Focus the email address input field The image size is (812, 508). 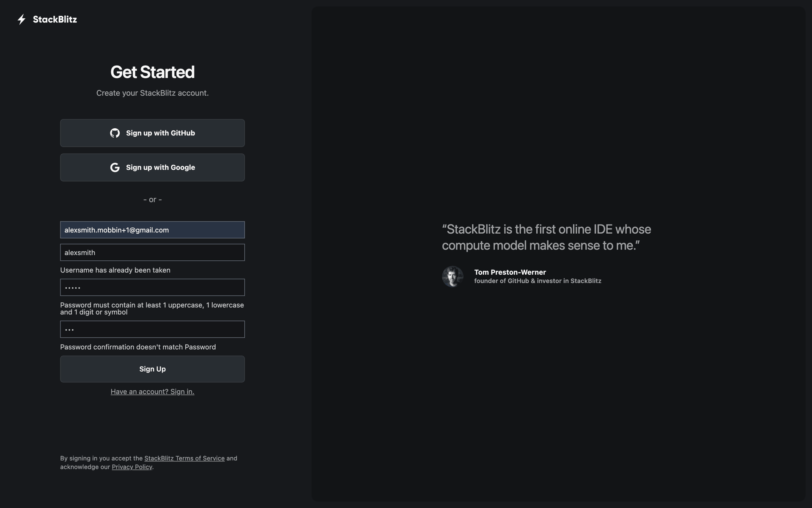(152, 230)
